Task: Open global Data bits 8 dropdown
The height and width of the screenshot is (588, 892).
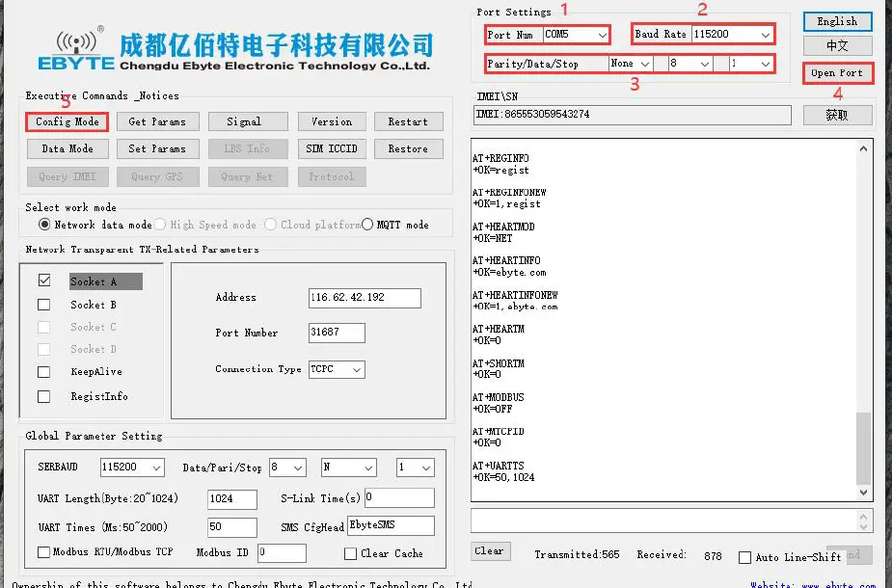Action: tap(287, 468)
